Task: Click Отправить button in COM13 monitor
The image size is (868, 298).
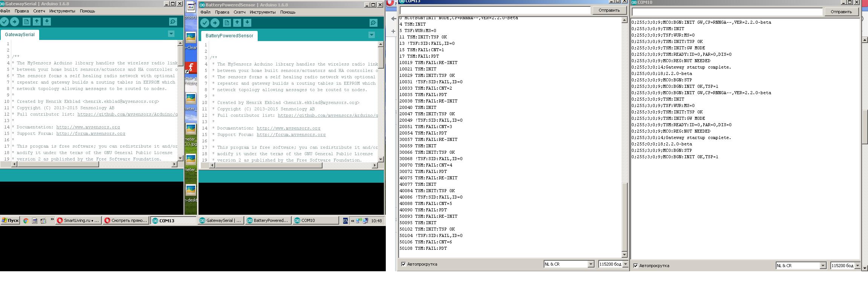Action: tap(609, 10)
